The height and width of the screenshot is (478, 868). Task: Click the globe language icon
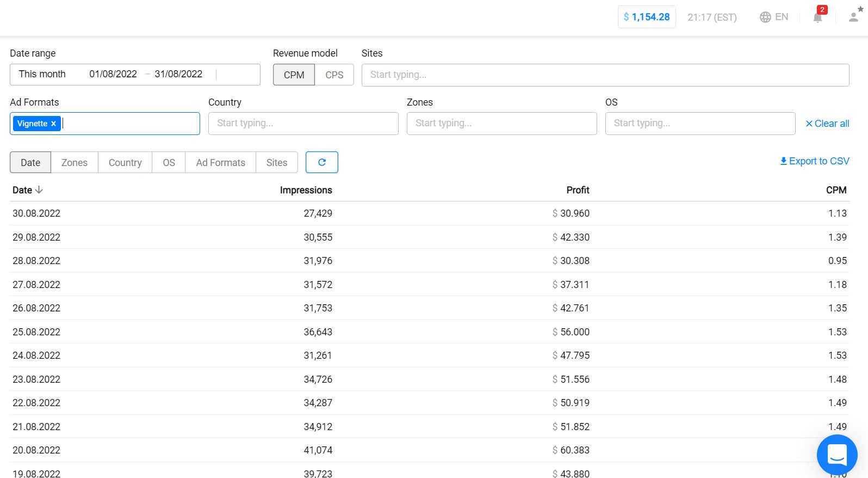tap(765, 17)
